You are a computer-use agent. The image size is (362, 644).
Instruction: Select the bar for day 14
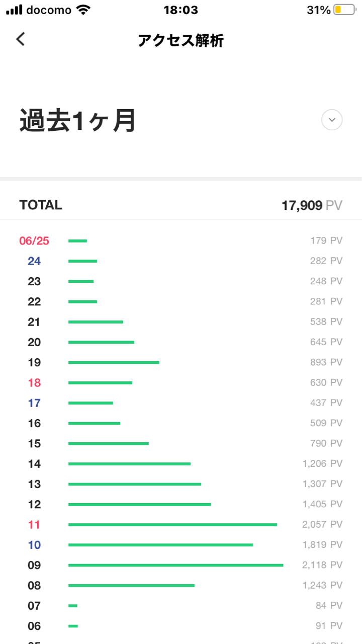coord(129,464)
